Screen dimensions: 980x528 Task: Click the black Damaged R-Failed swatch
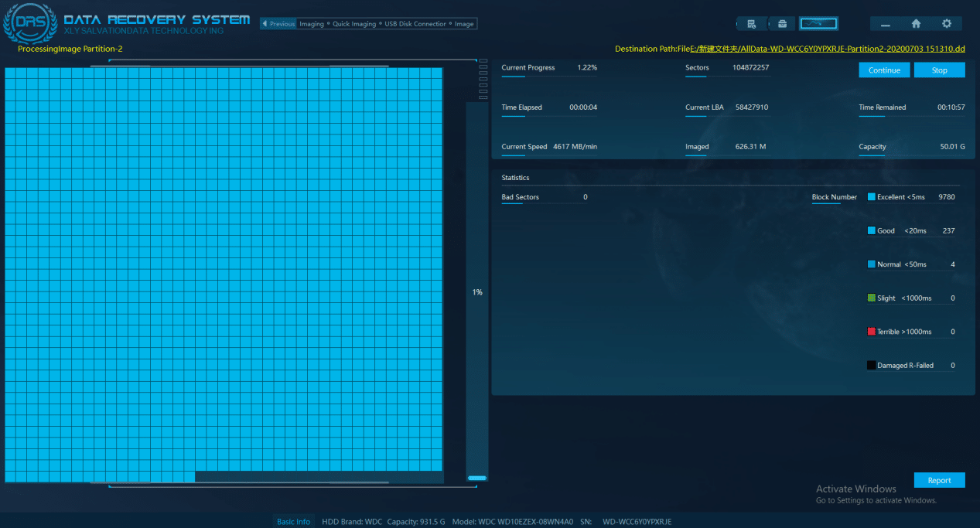point(872,365)
